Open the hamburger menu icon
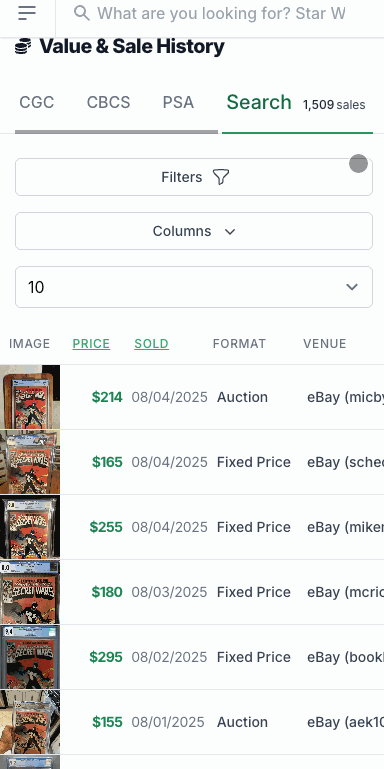The image size is (384, 769). 27,13
